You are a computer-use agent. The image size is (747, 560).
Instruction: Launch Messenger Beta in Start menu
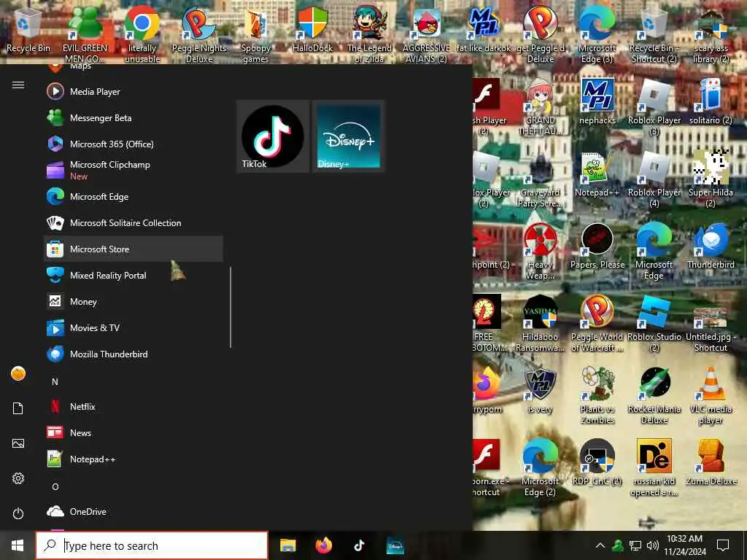click(x=133, y=117)
